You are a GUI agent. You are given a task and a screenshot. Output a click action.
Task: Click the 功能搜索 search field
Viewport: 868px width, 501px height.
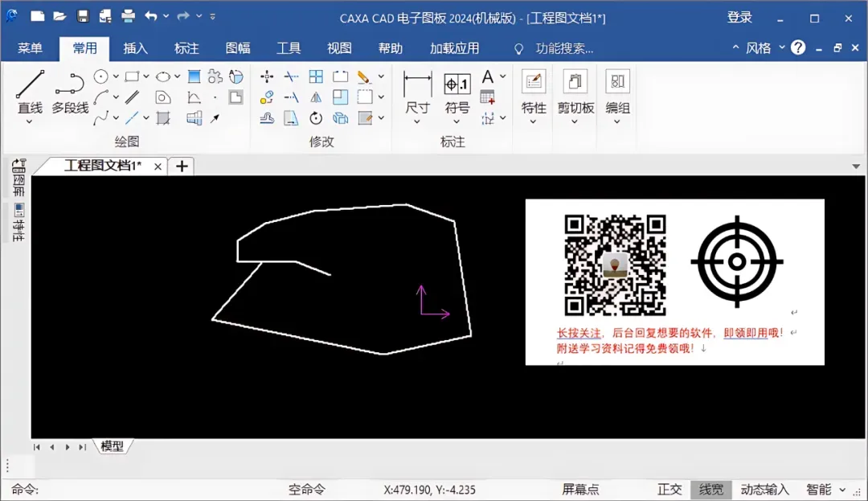pyautogui.click(x=564, y=49)
